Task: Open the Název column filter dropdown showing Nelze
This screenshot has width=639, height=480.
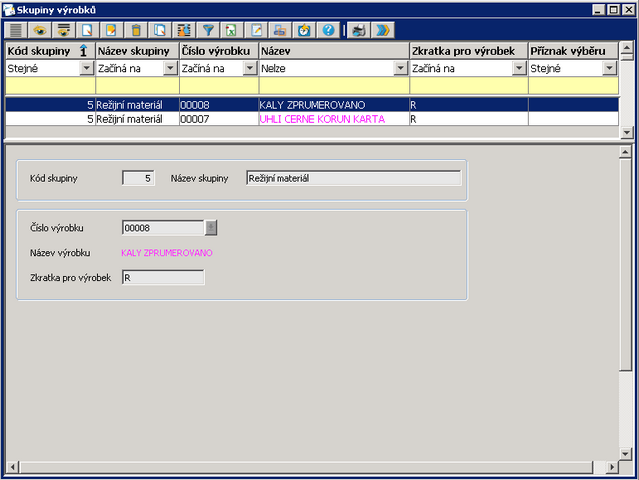Action: pyautogui.click(x=401, y=69)
